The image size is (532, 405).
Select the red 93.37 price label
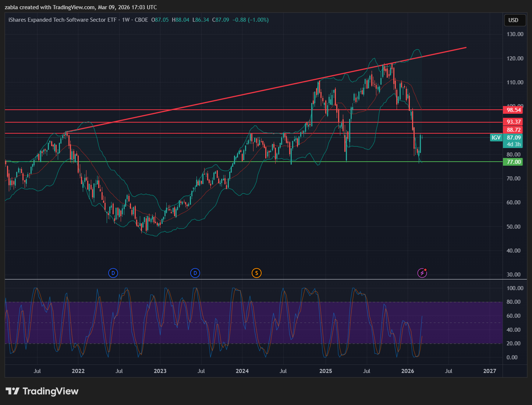pyautogui.click(x=514, y=122)
